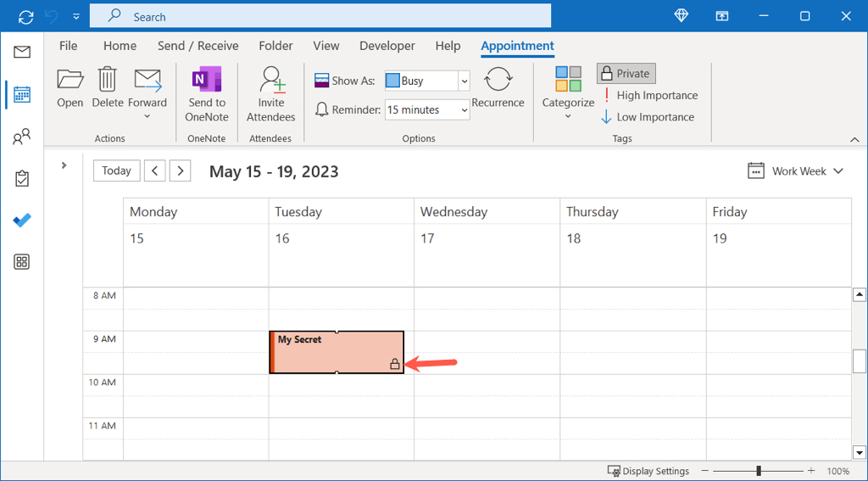Select the Appointment tab
Viewport: 868px width, 481px height.
[x=518, y=46]
